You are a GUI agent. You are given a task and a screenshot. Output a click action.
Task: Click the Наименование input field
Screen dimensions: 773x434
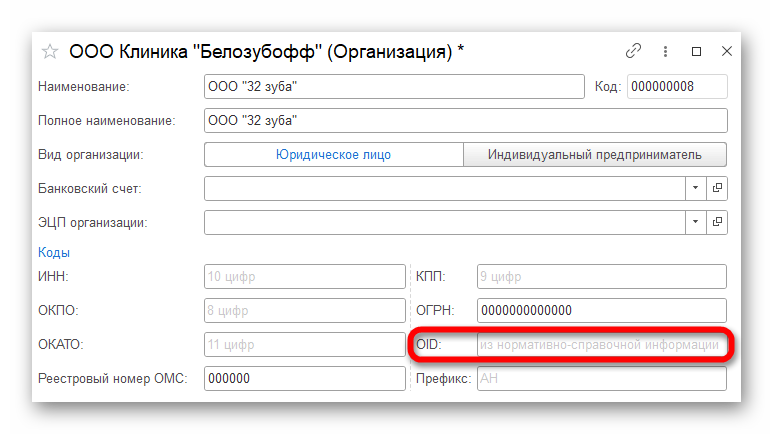(x=394, y=86)
